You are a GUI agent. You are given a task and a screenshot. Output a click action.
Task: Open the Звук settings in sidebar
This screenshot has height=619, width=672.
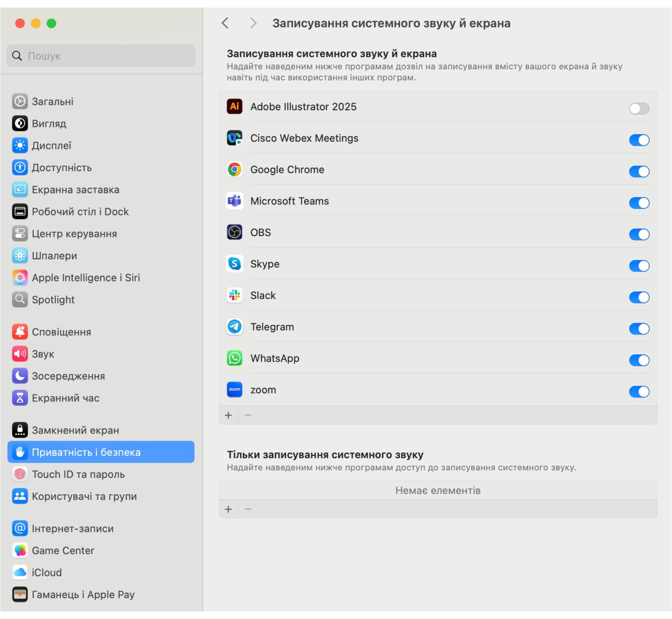[x=43, y=354]
